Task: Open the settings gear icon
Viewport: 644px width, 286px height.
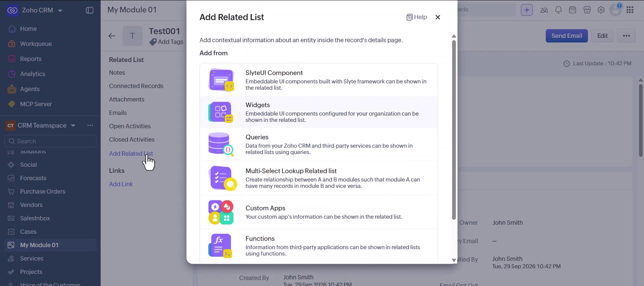Action: click(601, 10)
